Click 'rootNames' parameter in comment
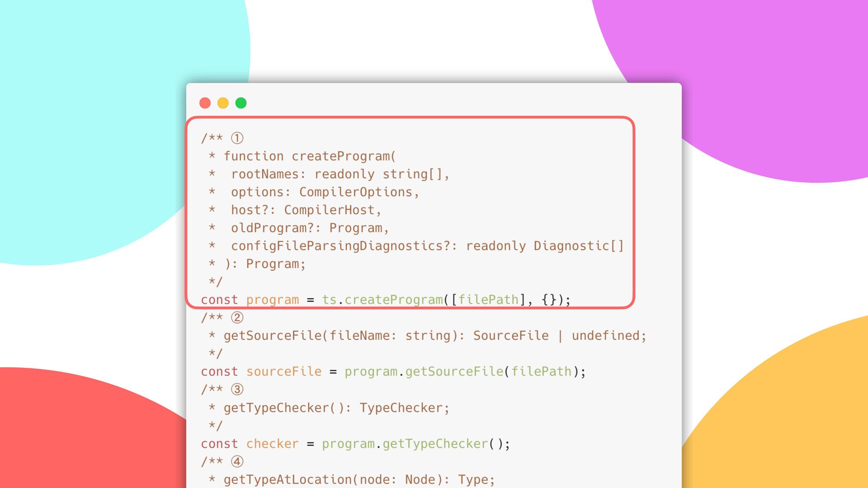Screen dimensions: 868x488 (x=265, y=174)
